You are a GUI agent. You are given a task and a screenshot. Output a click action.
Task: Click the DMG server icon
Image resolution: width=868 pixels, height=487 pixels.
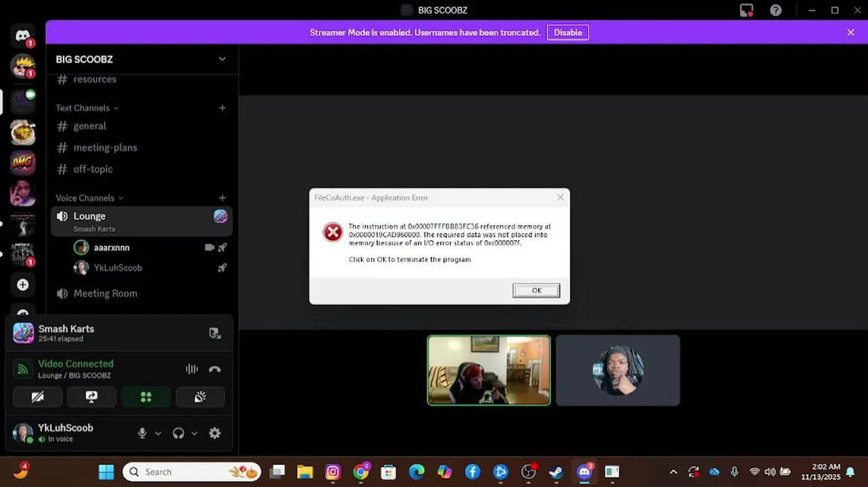22,162
